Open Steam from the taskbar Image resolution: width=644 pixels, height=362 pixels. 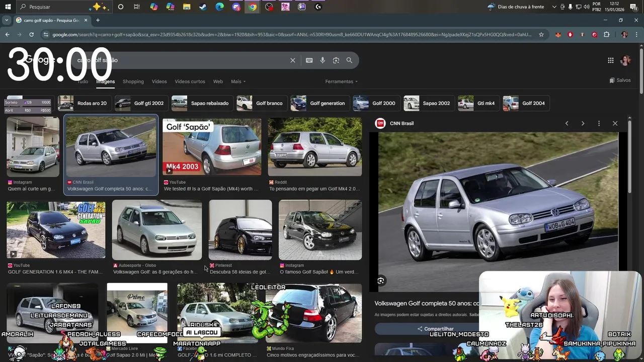(203, 7)
